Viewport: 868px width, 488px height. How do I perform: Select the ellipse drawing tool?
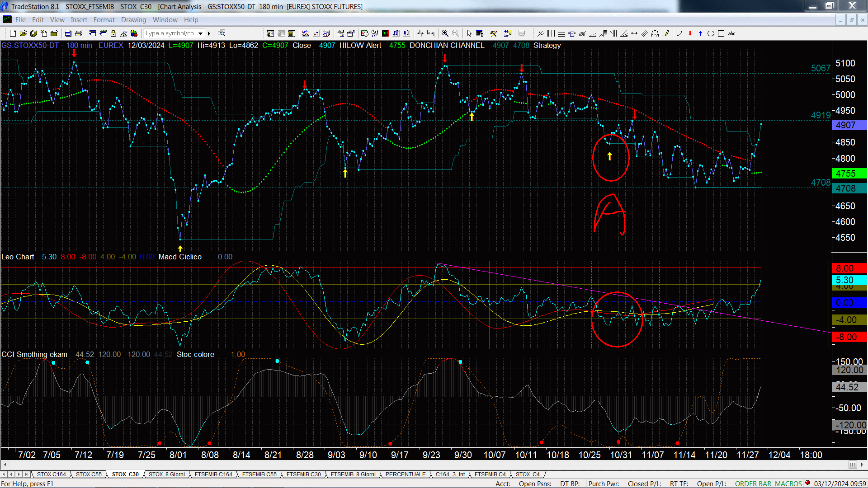coord(711,33)
